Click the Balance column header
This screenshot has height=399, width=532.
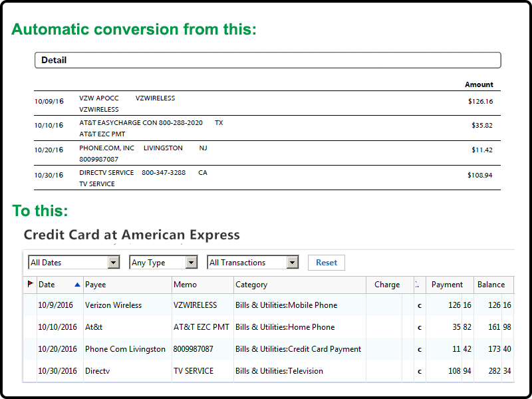pos(493,285)
